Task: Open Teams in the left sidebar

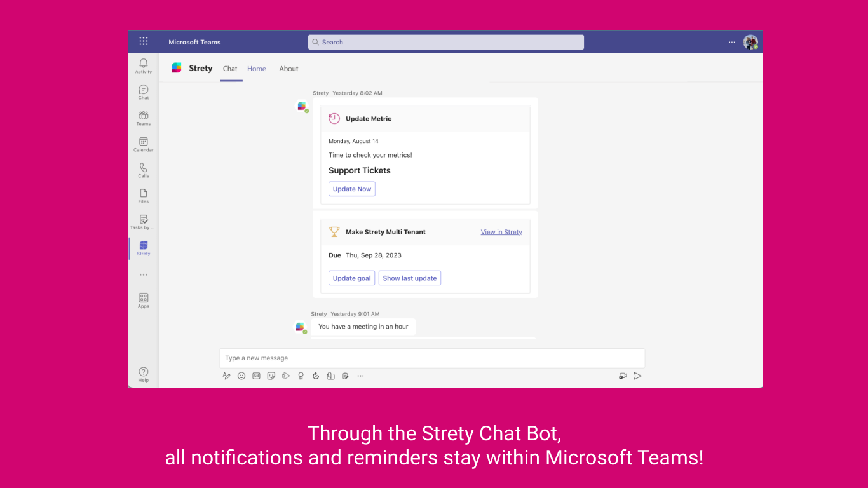Action: (x=144, y=118)
